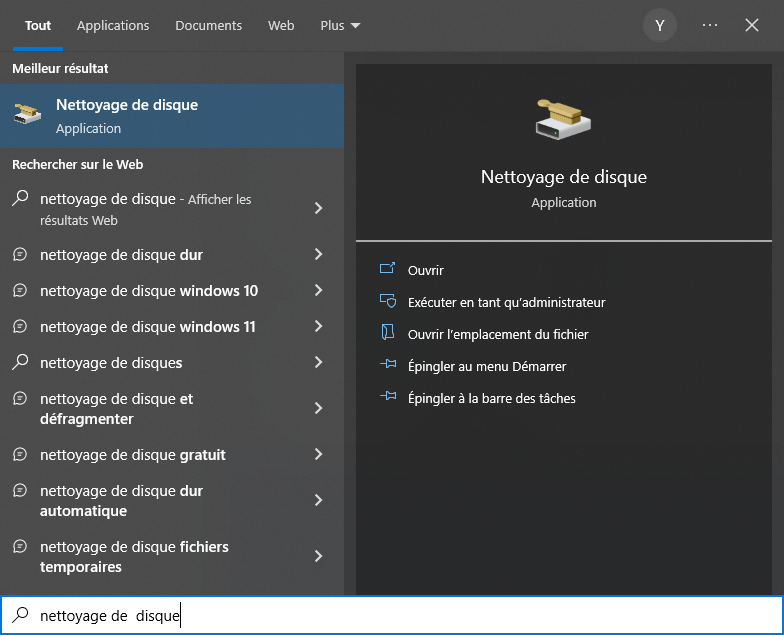Open suggestion 'nettoyage de disque windows 11'

click(x=148, y=327)
